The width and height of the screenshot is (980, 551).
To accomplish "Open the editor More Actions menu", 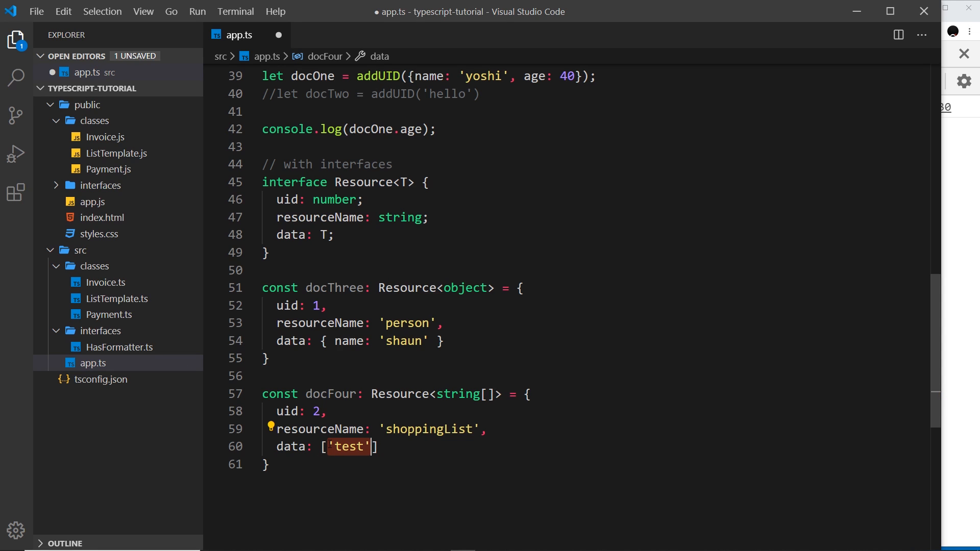I will [922, 35].
